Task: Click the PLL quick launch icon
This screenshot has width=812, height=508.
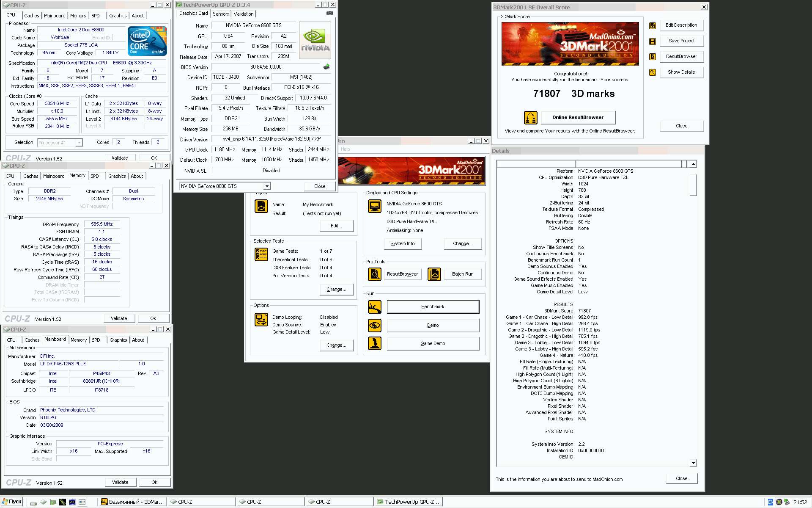Action: [72, 502]
